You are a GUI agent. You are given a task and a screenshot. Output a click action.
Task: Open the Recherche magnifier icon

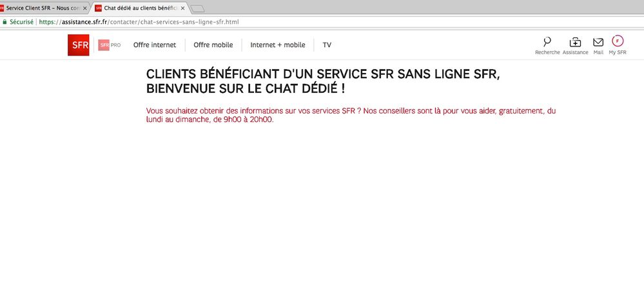point(547,42)
